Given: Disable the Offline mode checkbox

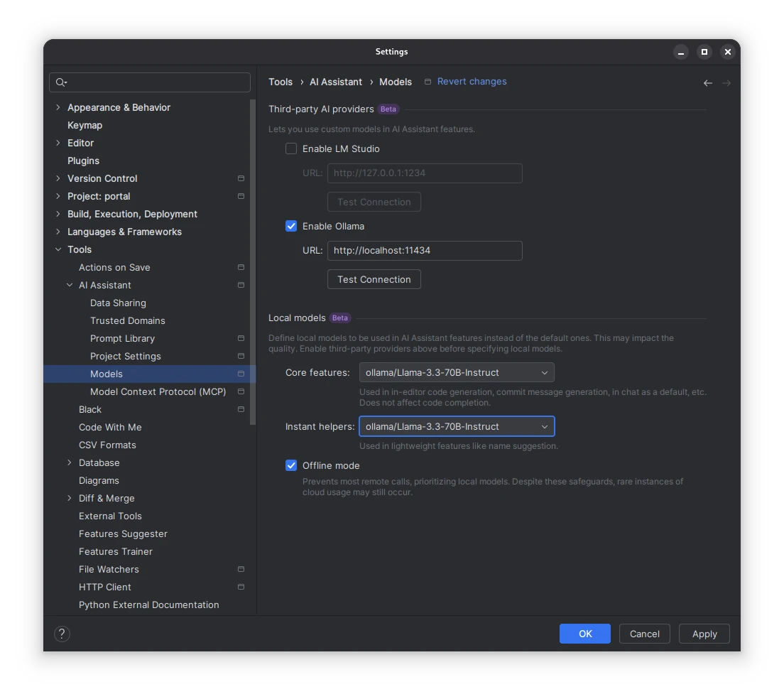Looking at the screenshot, I should (x=291, y=465).
